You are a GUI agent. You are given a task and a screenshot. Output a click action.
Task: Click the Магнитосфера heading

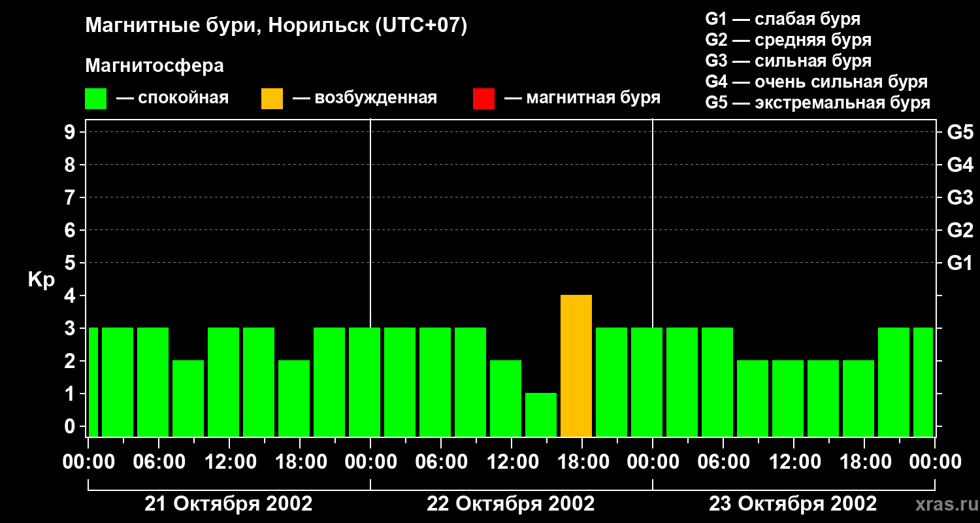[154, 65]
